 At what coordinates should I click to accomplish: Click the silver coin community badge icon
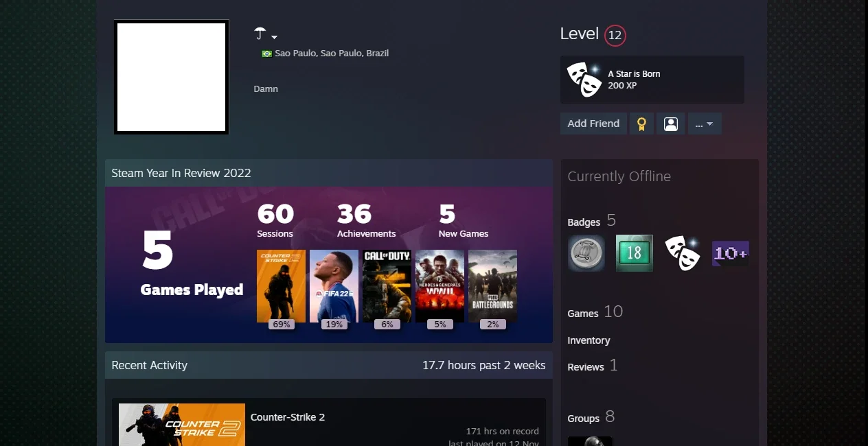point(586,253)
